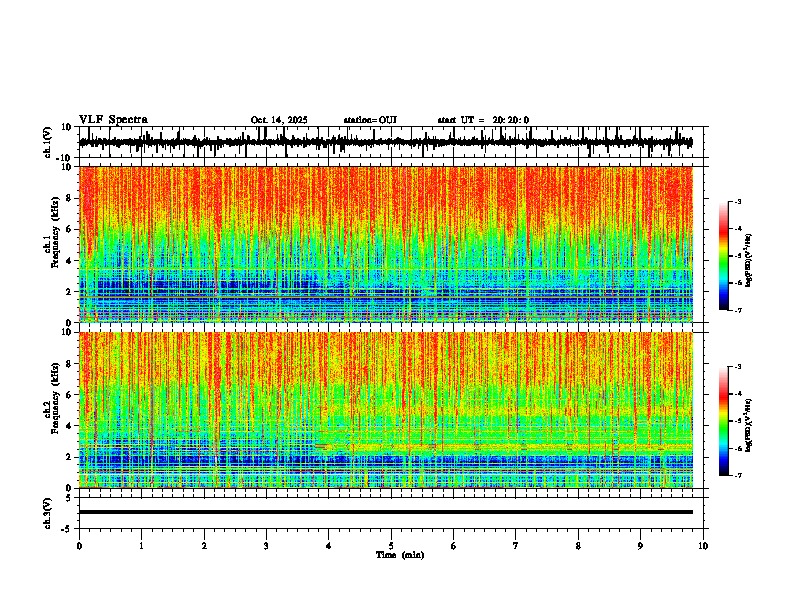Image resolution: width=792 pixels, height=612 pixels.
Task: Click the date 'Oct. 14, 2025'
Action: [279, 120]
